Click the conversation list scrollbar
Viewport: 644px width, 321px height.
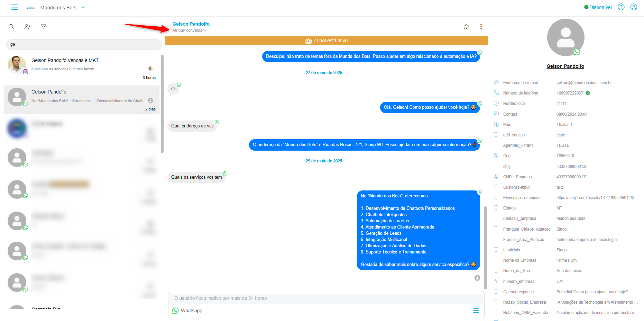coord(162,104)
